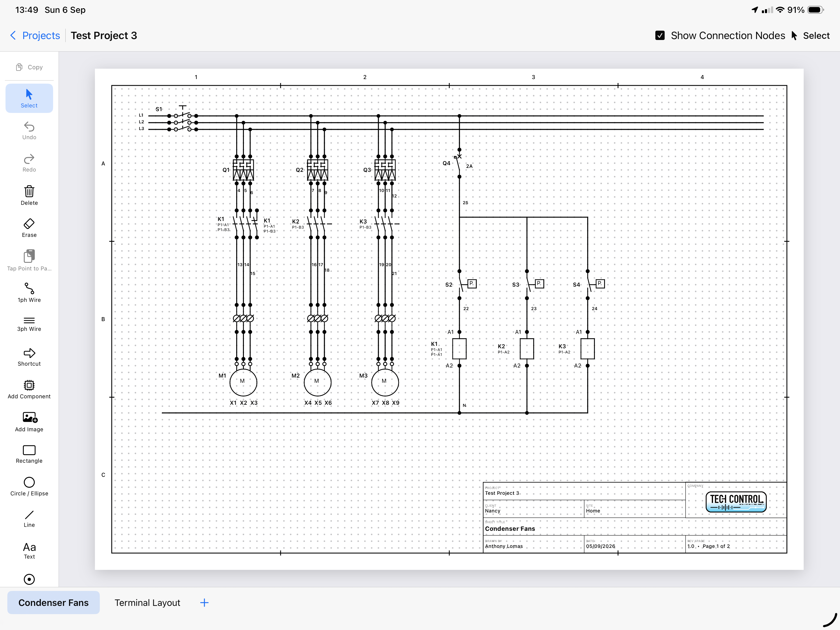The width and height of the screenshot is (840, 630).
Task: Choose the Line drawing tool
Action: point(29,519)
